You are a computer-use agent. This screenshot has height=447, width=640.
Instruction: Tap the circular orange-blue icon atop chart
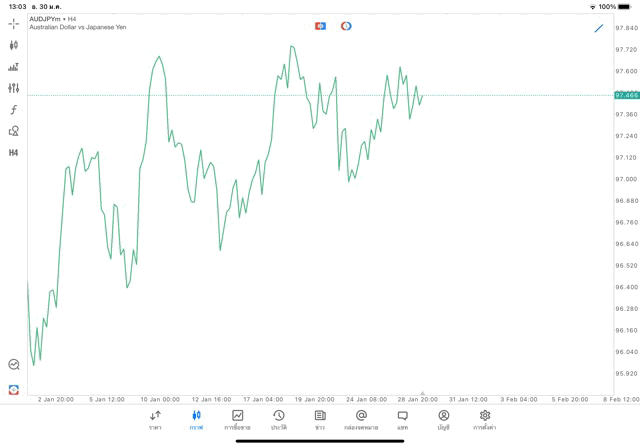[x=346, y=26]
